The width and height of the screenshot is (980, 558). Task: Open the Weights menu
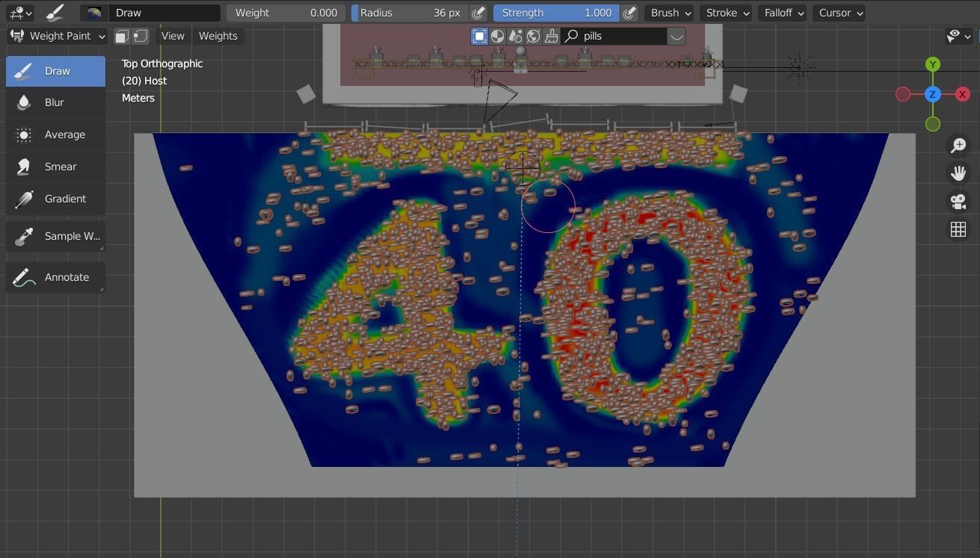click(218, 36)
